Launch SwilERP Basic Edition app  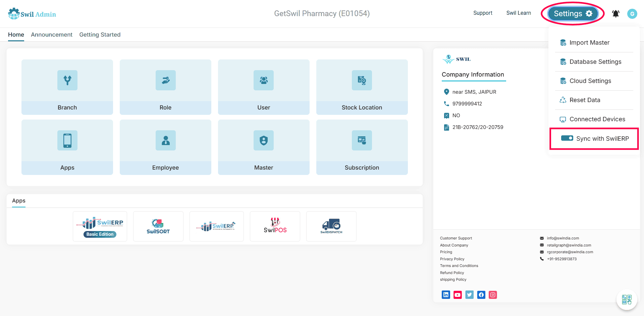100,226
